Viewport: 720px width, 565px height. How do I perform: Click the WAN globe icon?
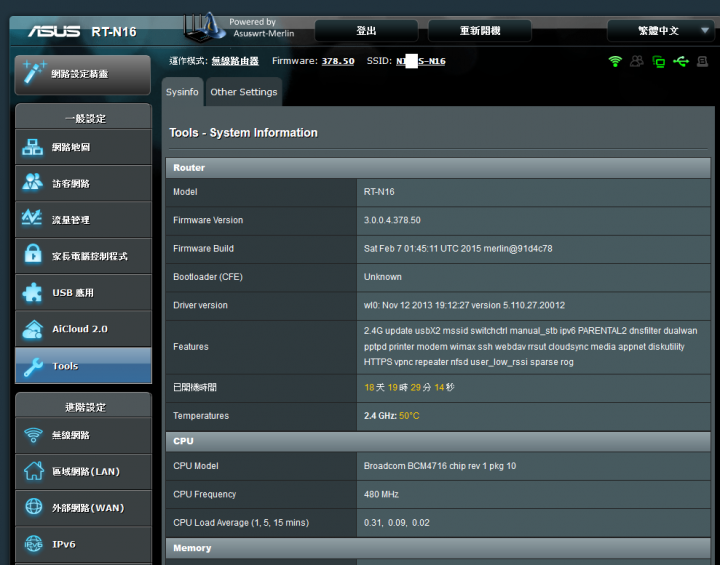click(34, 507)
